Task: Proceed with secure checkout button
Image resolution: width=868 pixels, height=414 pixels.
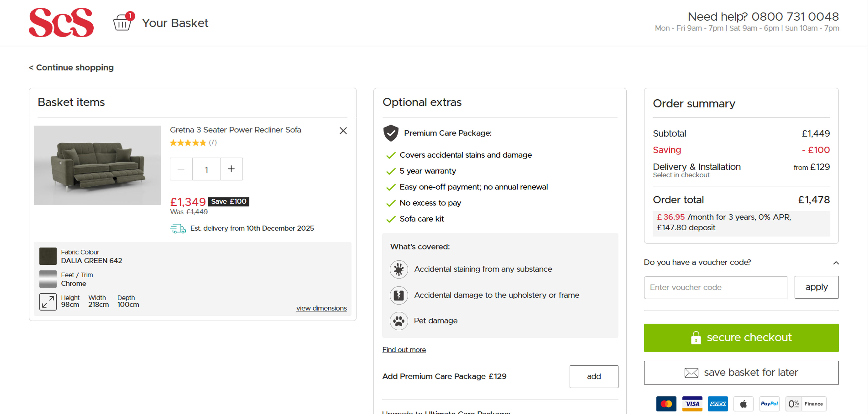Action: [741, 338]
